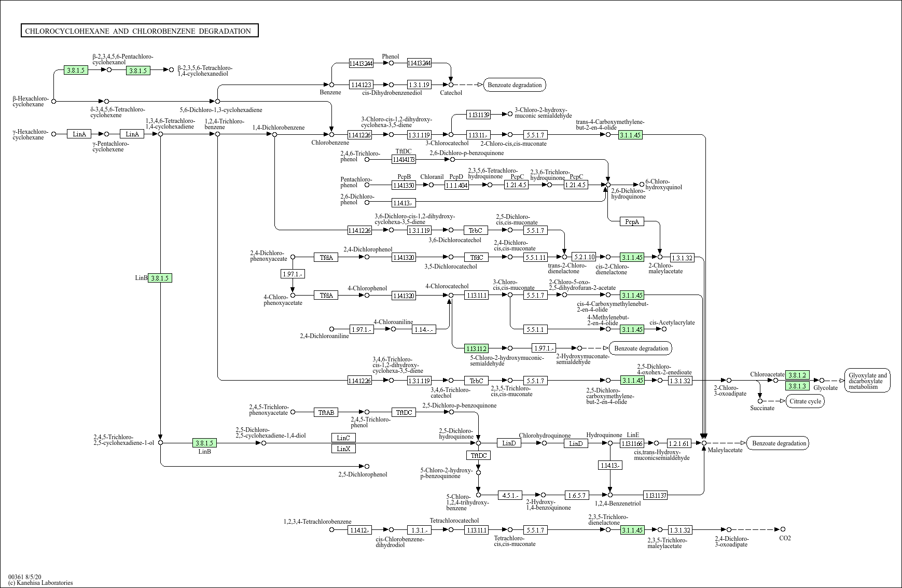
Task: Open Benzoate degradation link beside Catechol
Action: point(514,85)
